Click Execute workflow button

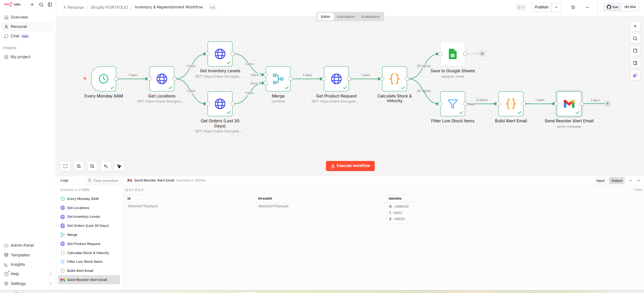click(350, 166)
